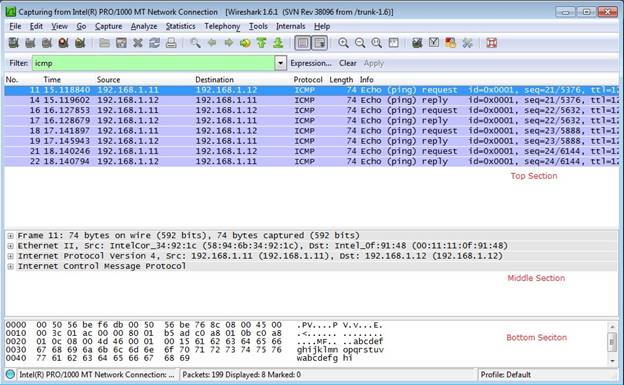Jump to the first packet icon

click(261, 43)
